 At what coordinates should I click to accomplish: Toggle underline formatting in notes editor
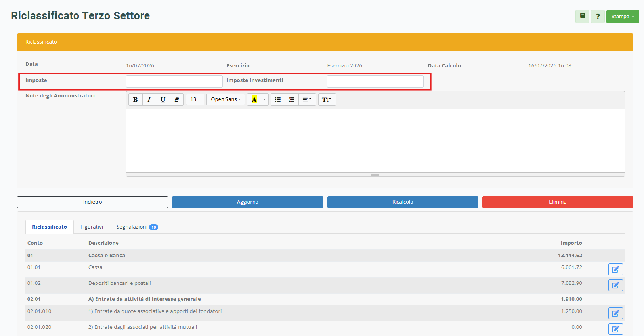(x=163, y=99)
